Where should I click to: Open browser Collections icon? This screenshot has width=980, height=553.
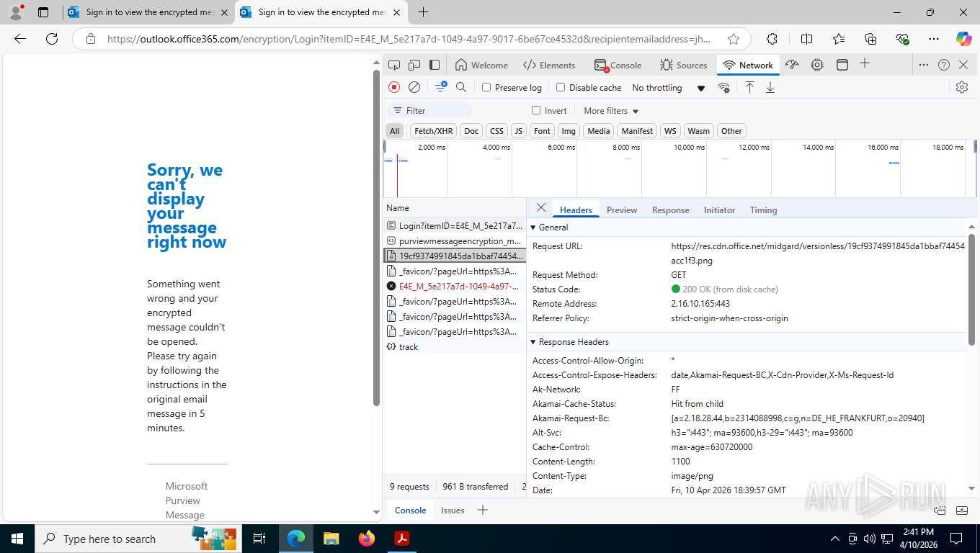[x=870, y=39]
